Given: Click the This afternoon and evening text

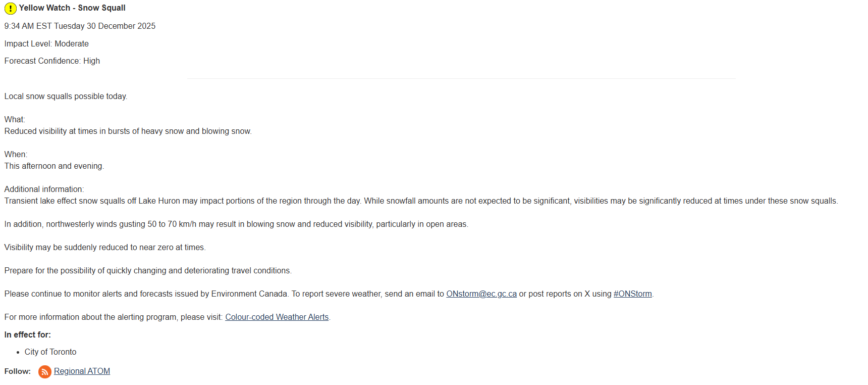Looking at the screenshot, I should (x=54, y=166).
